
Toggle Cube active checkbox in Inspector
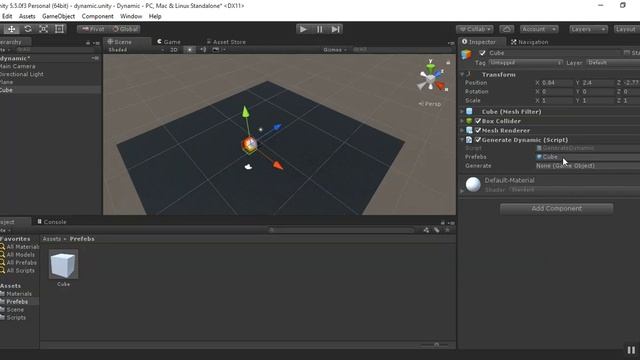coord(482,53)
